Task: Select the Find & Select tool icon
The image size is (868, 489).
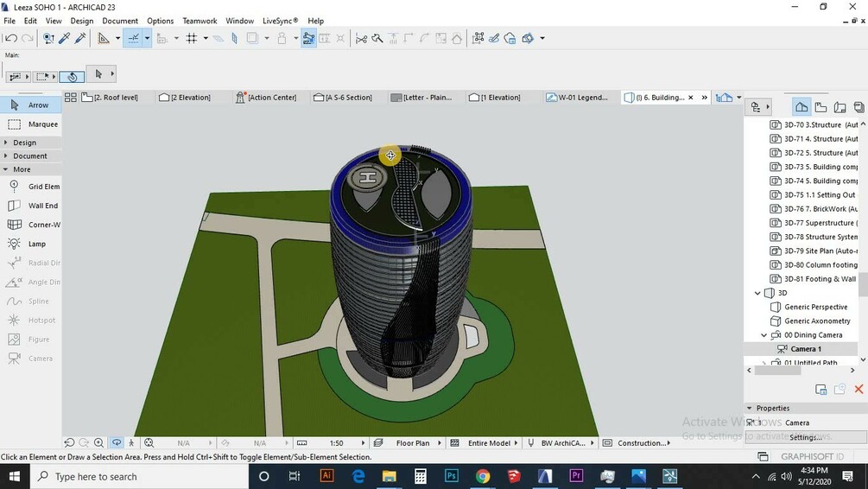Action: tap(48, 38)
